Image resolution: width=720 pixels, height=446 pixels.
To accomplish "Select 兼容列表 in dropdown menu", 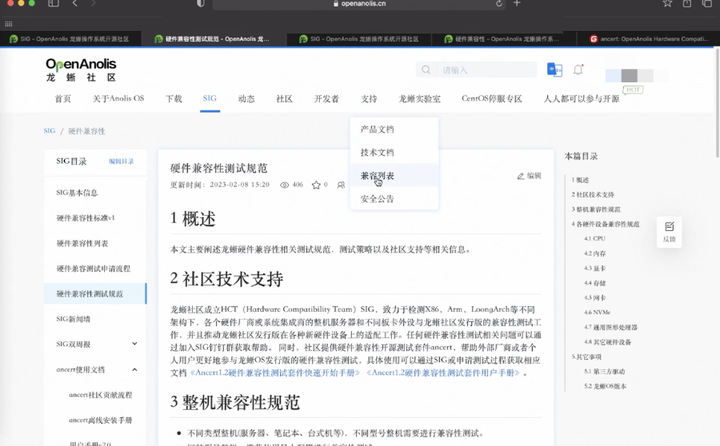I will click(377, 176).
